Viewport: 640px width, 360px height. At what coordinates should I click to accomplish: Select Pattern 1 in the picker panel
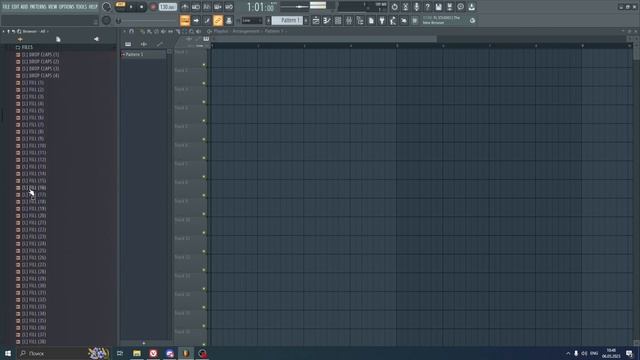[144, 54]
